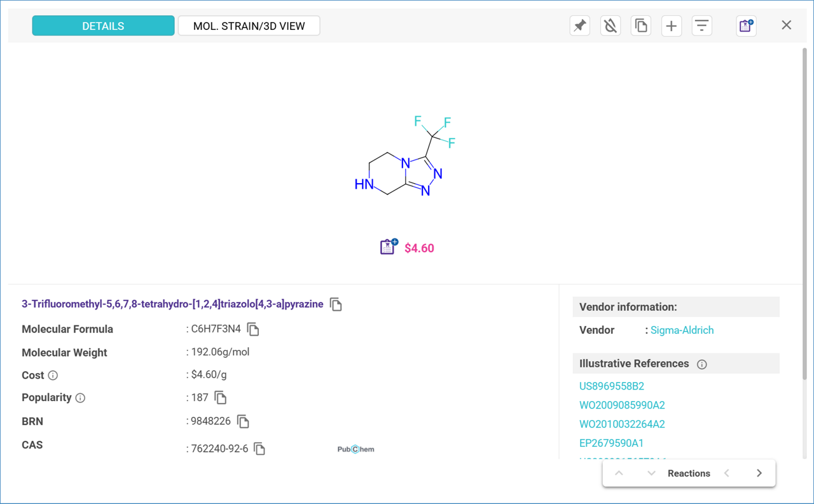Click the crossed-out droplet icon in toolbar
814x504 pixels.
610,26
